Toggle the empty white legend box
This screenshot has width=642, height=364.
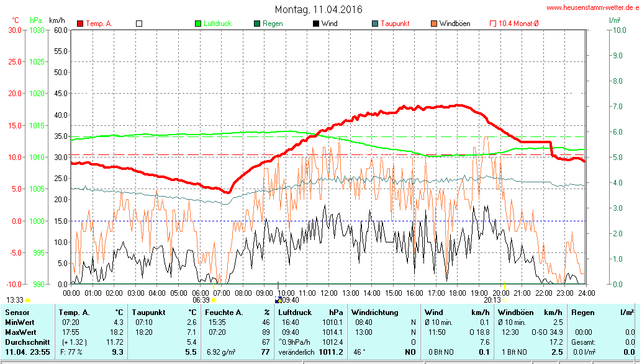click(139, 24)
